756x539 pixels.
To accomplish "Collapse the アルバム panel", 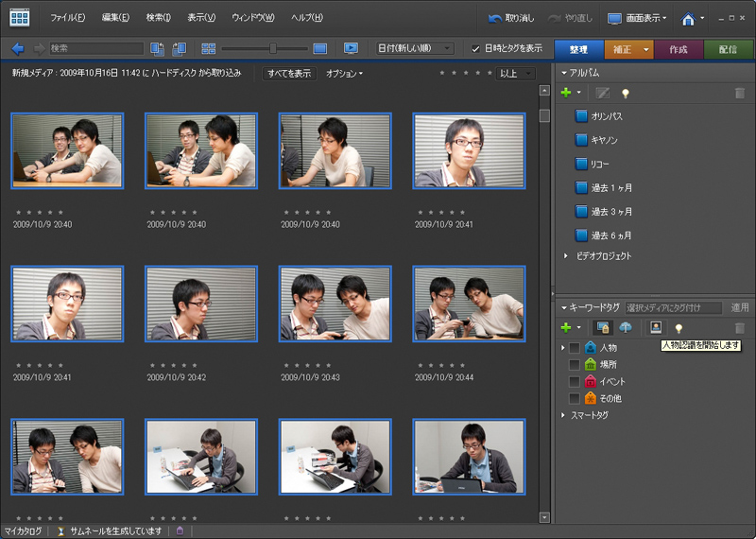I will click(563, 74).
